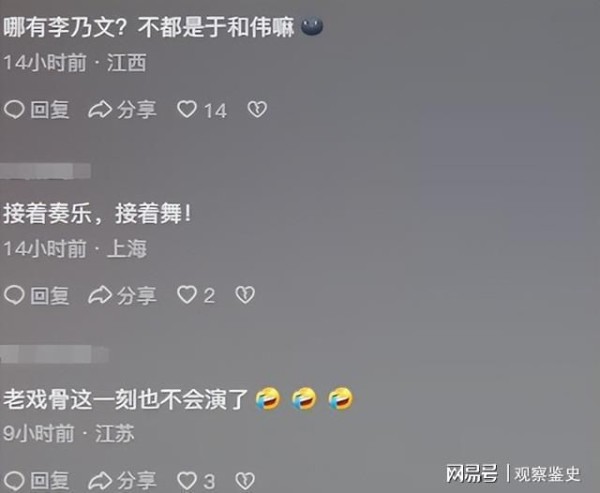Screen dimensions: 600x493
Task: Like the Jiangxi comment with 14 likes
Action: [x=187, y=109]
